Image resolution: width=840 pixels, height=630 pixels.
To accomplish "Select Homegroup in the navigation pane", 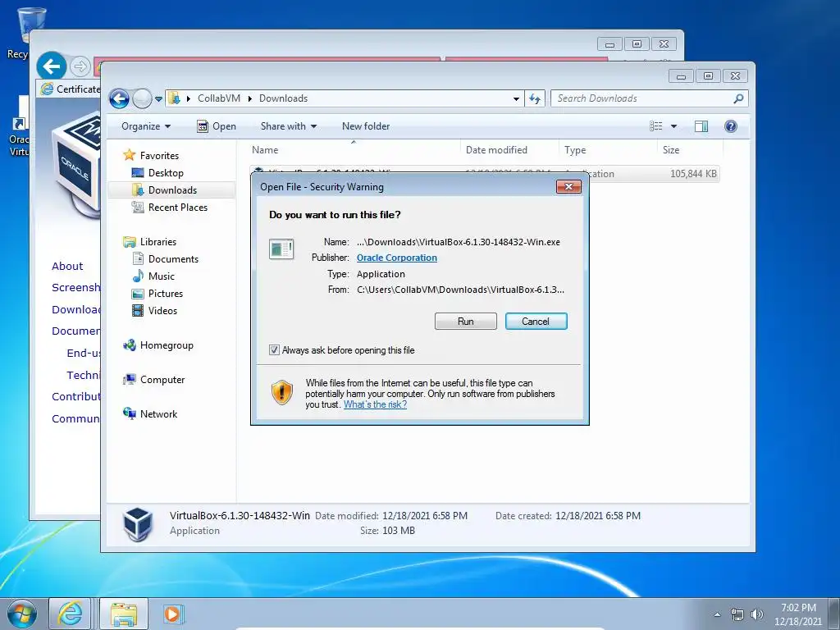I will coord(166,345).
